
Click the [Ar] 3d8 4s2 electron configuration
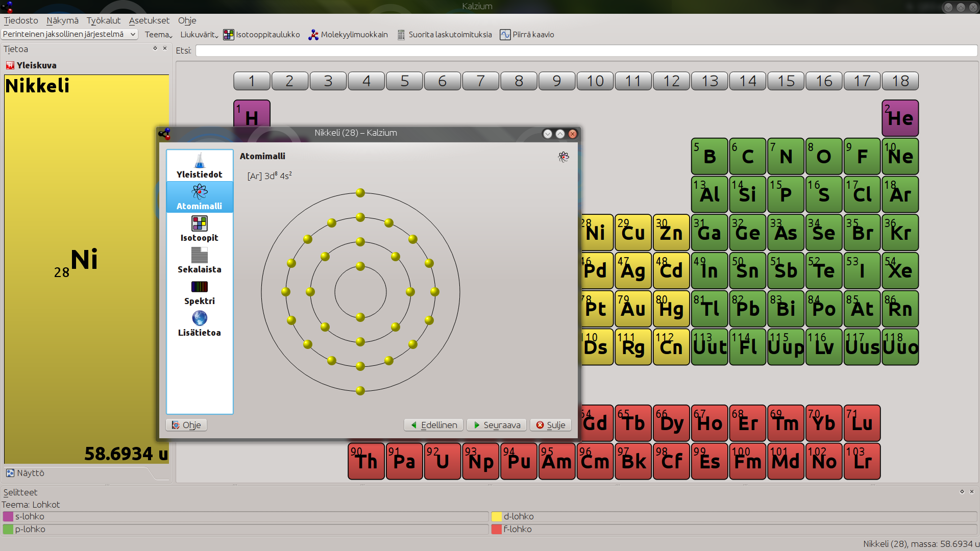269,176
